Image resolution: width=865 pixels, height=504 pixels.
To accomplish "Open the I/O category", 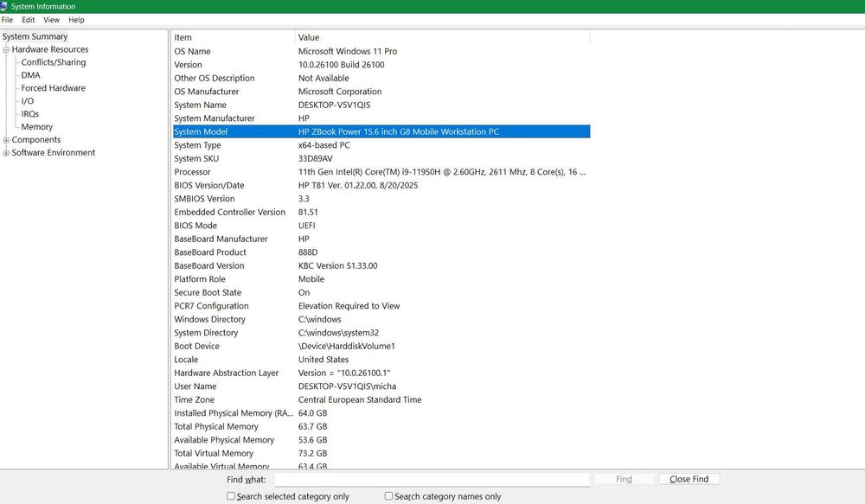I will [28, 101].
